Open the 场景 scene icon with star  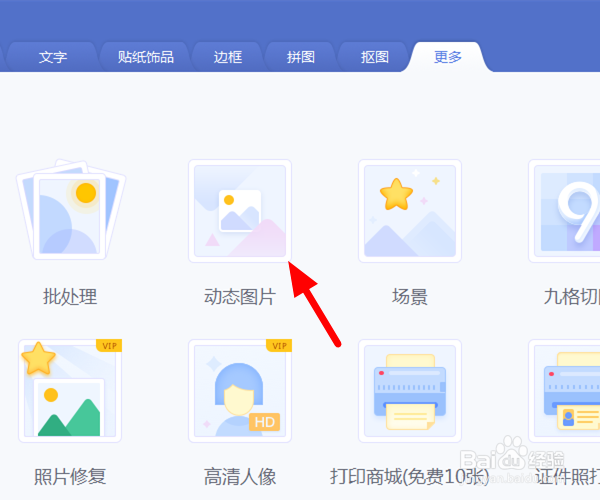point(410,211)
